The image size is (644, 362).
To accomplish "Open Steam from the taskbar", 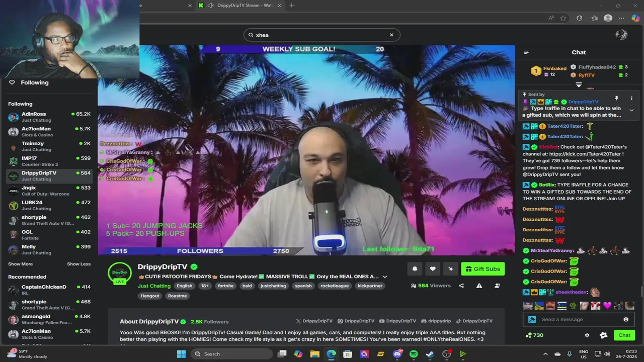I will pos(430,354).
